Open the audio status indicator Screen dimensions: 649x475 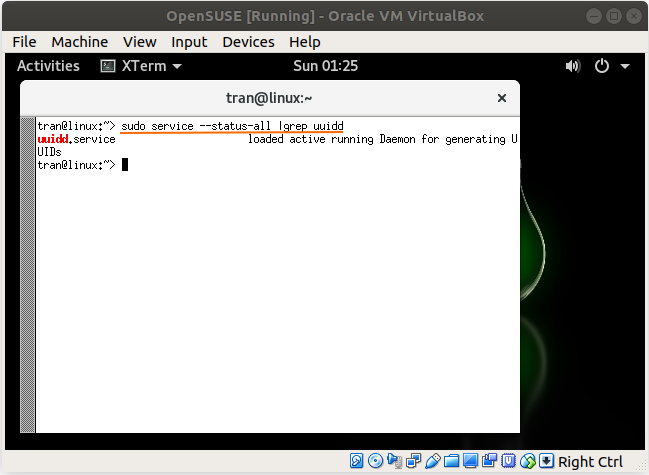pos(394,461)
